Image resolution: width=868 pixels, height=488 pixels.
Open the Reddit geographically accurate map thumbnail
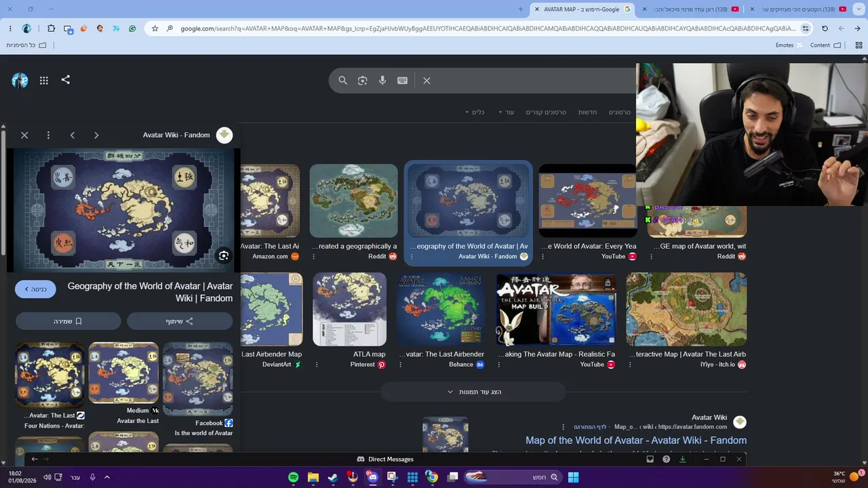point(353,201)
